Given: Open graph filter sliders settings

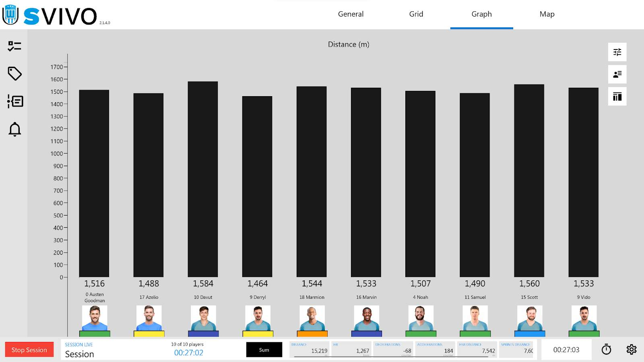Looking at the screenshot, I should point(617,52).
